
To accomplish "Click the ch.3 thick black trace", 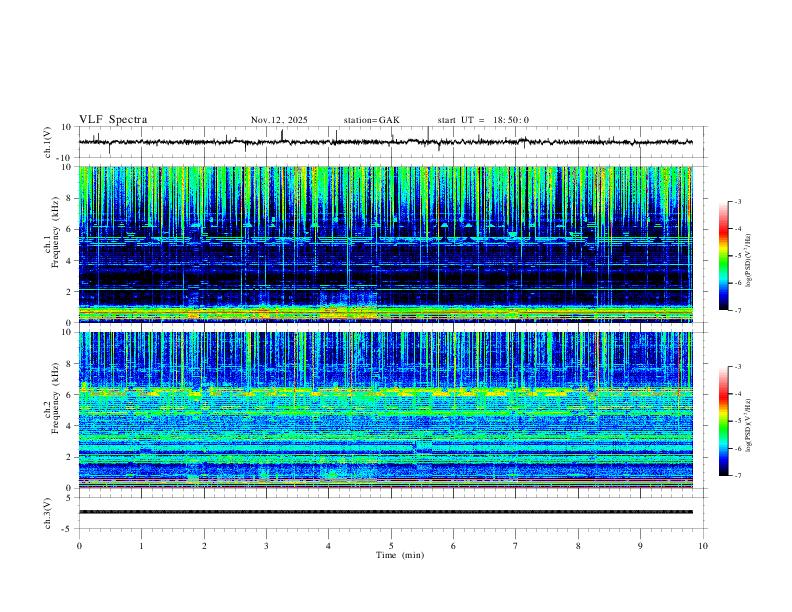I will pyautogui.click(x=385, y=512).
